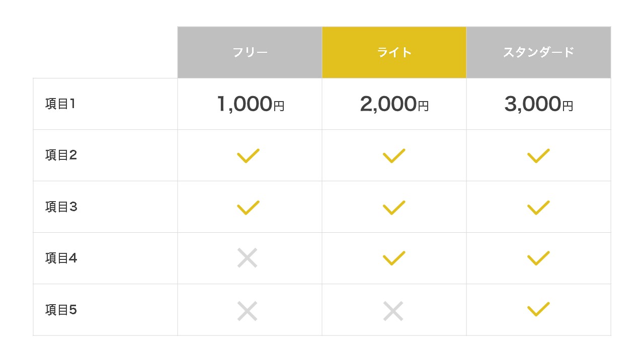The height and width of the screenshot is (362, 644).
Task: Select the highlighted ライト plan header
Action: 394,52
